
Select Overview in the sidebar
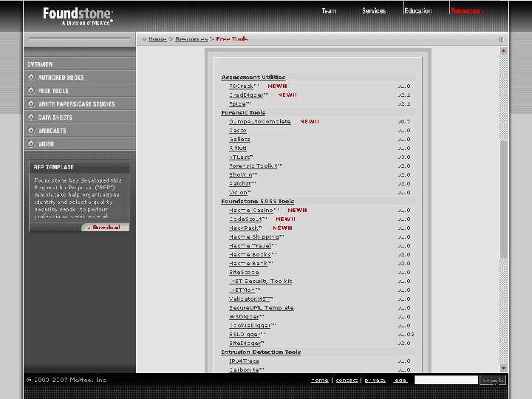coord(40,64)
